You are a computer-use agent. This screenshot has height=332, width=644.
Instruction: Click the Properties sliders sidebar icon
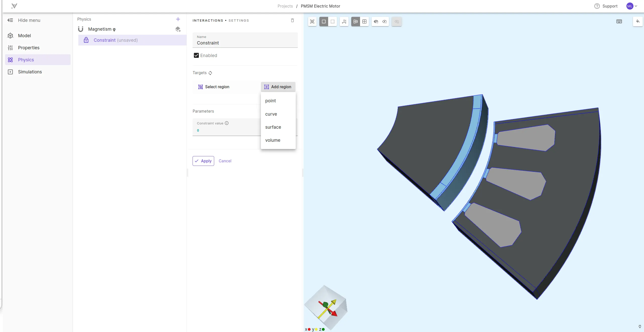click(10, 48)
